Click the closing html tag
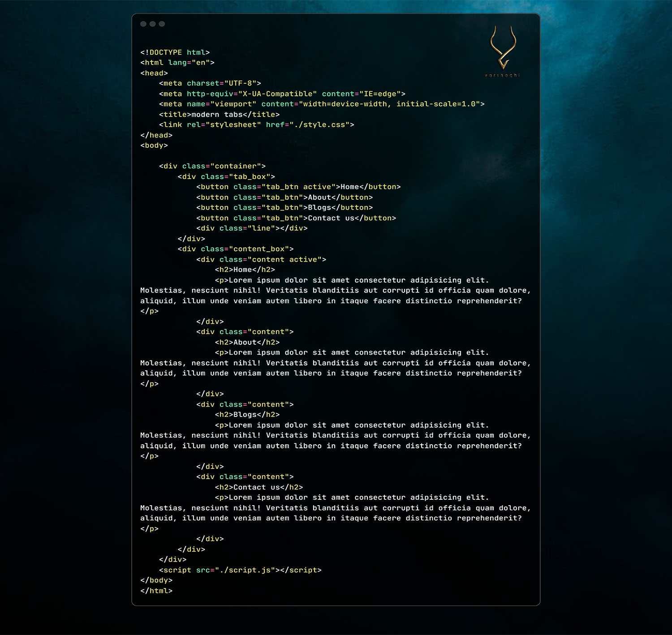Viewport: 672px width, 635px height. click(156, 591)
